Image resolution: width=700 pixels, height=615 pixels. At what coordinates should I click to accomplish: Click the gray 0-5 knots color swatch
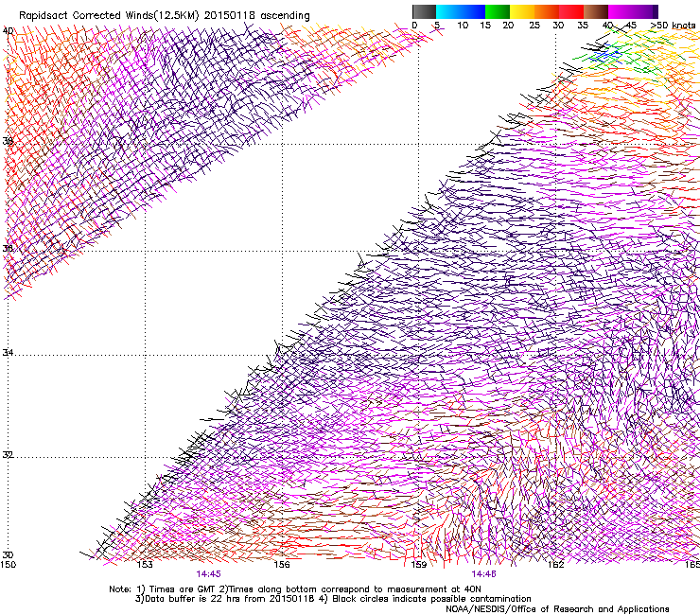coord(424,11)
